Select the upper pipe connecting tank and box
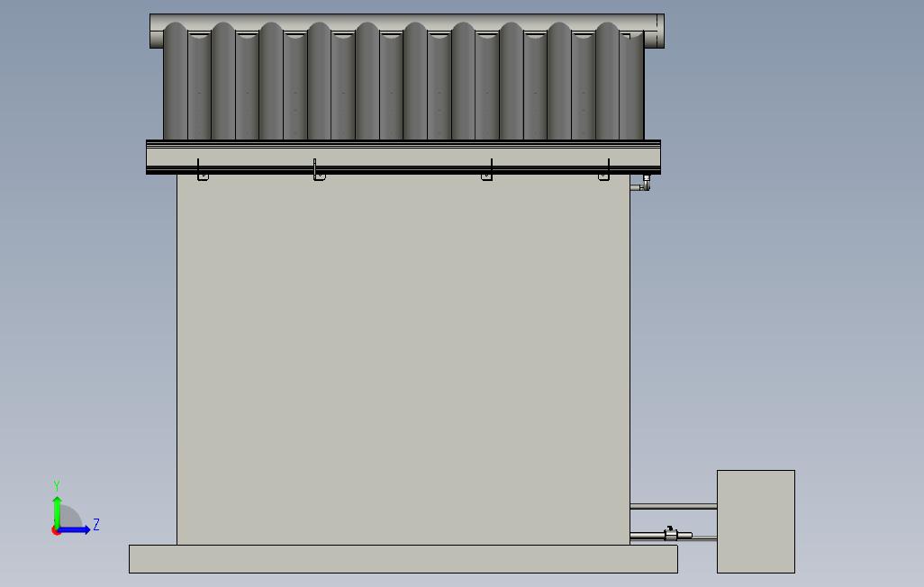 coord(674,506)
